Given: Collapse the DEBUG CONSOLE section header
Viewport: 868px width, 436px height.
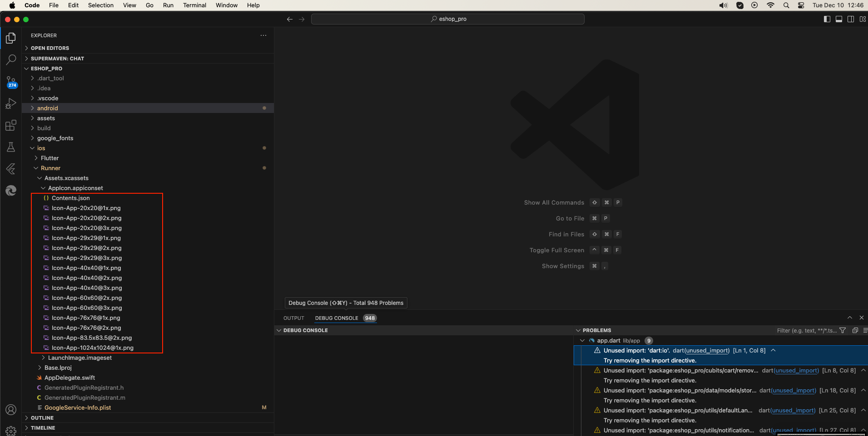Looking at the screenshot, I should [x=424, y=330].
